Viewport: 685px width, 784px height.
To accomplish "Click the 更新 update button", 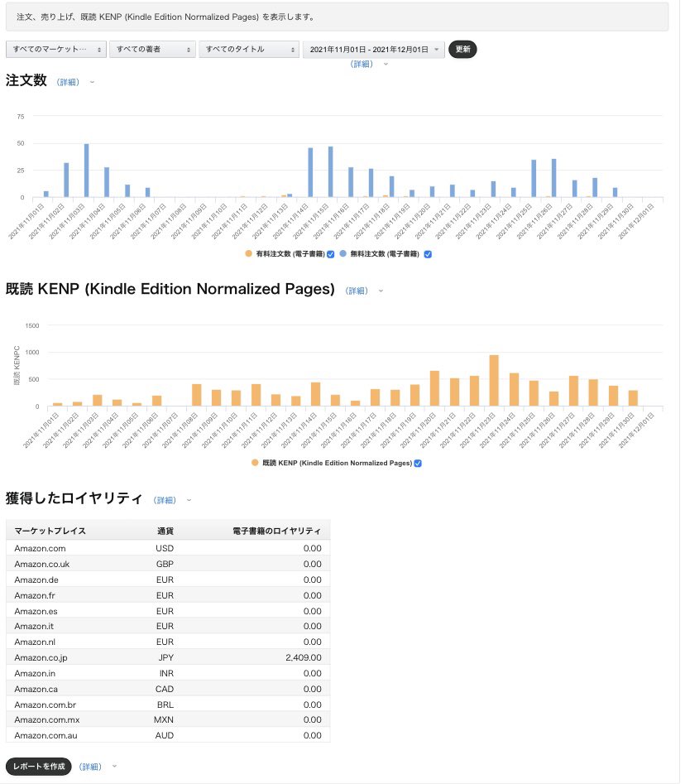I will [462, 49].
